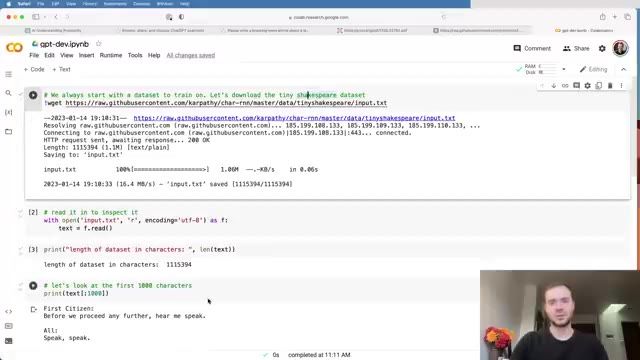Switch to 'AI Understanding' Safari tab

(x=53, y=30)
